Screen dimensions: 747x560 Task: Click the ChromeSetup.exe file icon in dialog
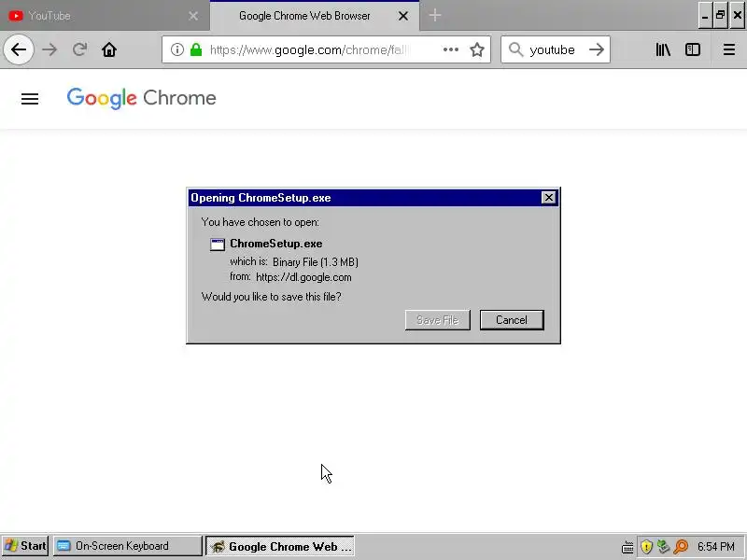218,245
